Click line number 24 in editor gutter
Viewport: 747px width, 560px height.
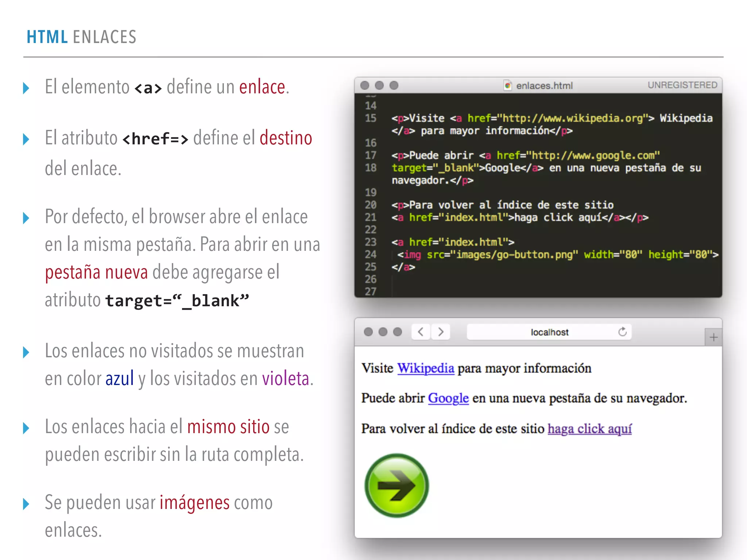(371, 254)
